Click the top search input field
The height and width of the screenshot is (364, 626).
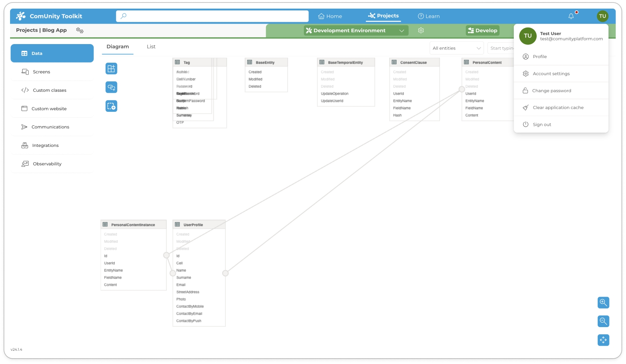[212, 16]
